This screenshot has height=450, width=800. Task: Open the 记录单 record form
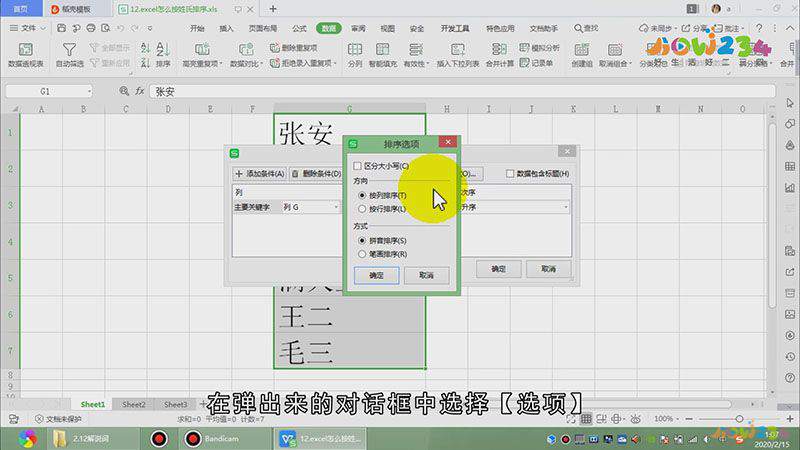(536, 63)
